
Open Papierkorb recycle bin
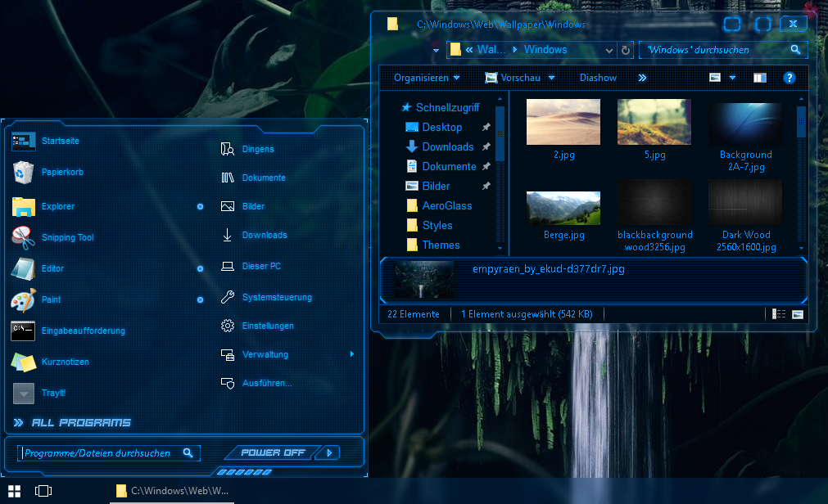click(61, 173)
